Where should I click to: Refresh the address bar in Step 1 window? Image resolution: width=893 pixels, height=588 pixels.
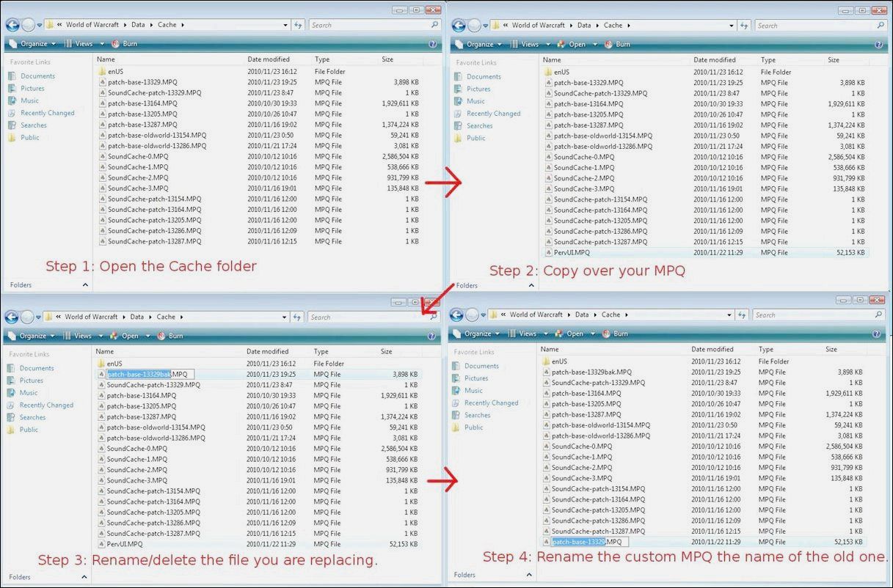298,25
